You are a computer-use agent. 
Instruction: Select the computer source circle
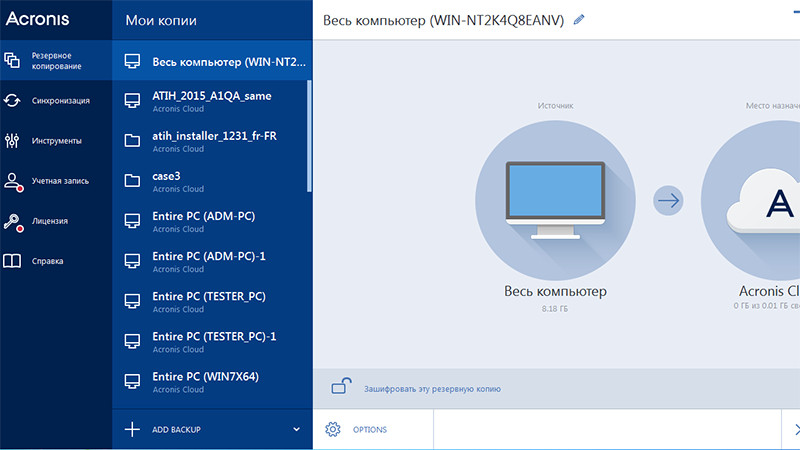[555, 200]
